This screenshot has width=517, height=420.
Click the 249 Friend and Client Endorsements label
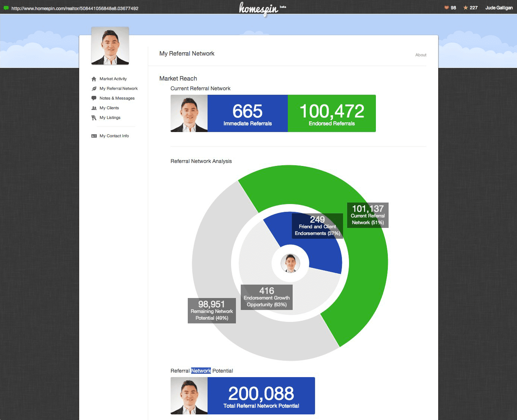317,226
